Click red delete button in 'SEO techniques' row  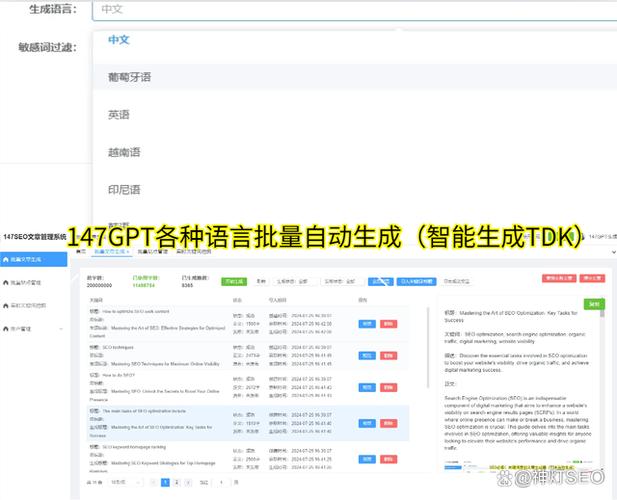pyautogui.click(x=388, y=356)
